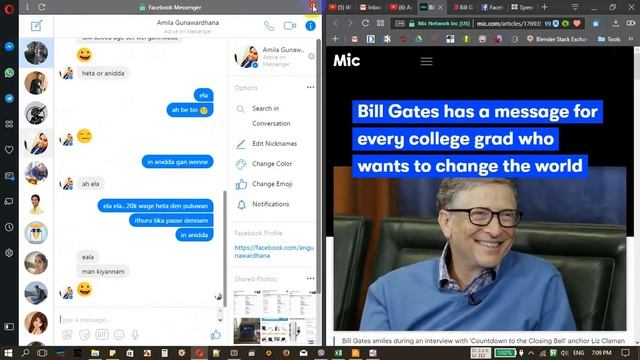Open Messenger panel three-dot menu
This screenshot has width=640, height=360.
click(x=27, y=7)
